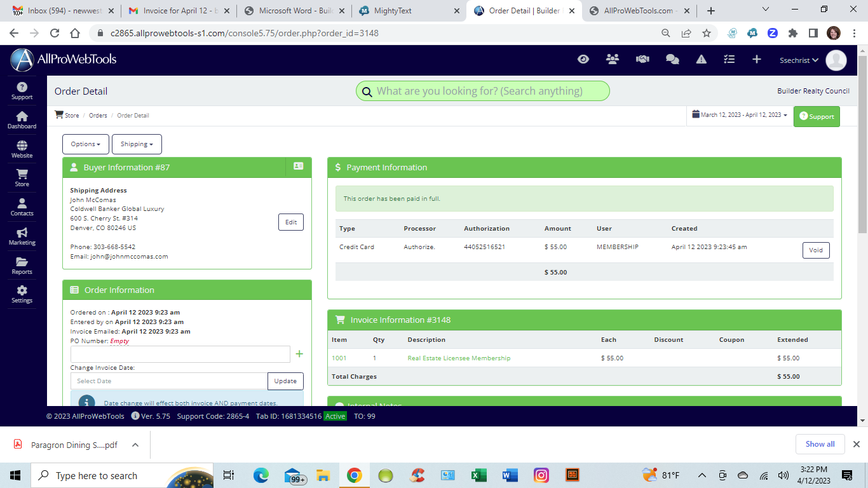Open Excel from the taskbar

479,475
